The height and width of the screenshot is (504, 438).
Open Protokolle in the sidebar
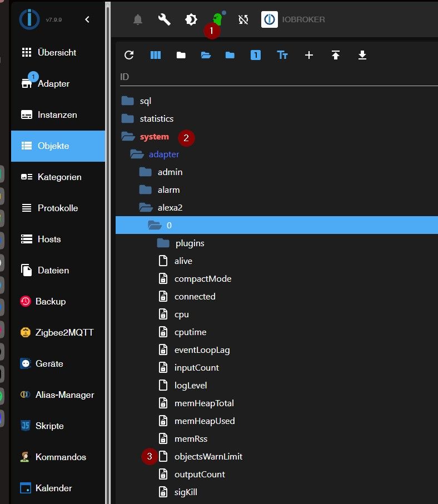[x=58, y=208]
